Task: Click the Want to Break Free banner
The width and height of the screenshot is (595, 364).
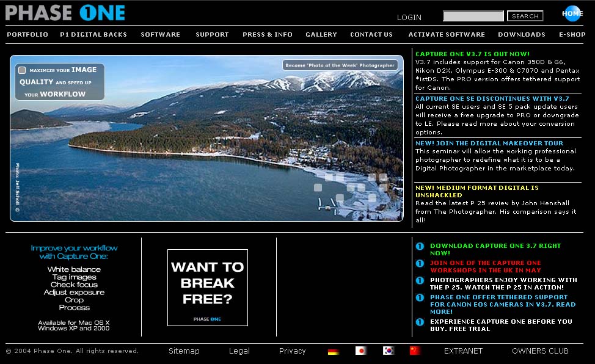Action: click(208, 288)
